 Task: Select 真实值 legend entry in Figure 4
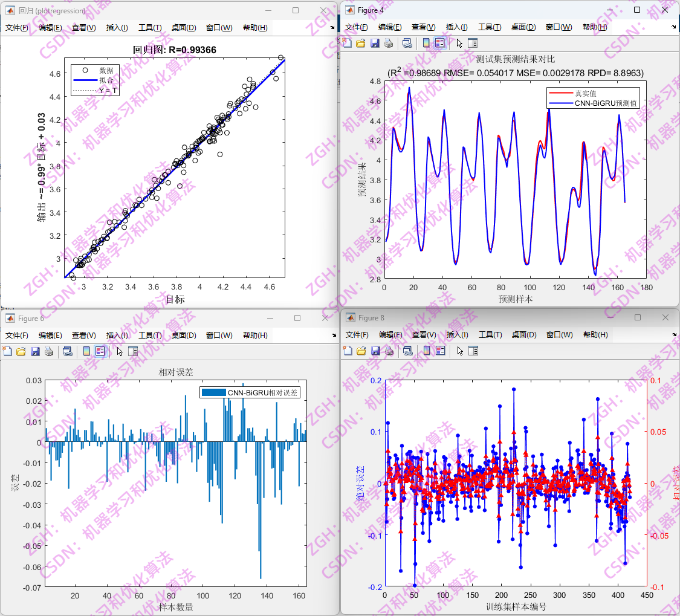586,93
